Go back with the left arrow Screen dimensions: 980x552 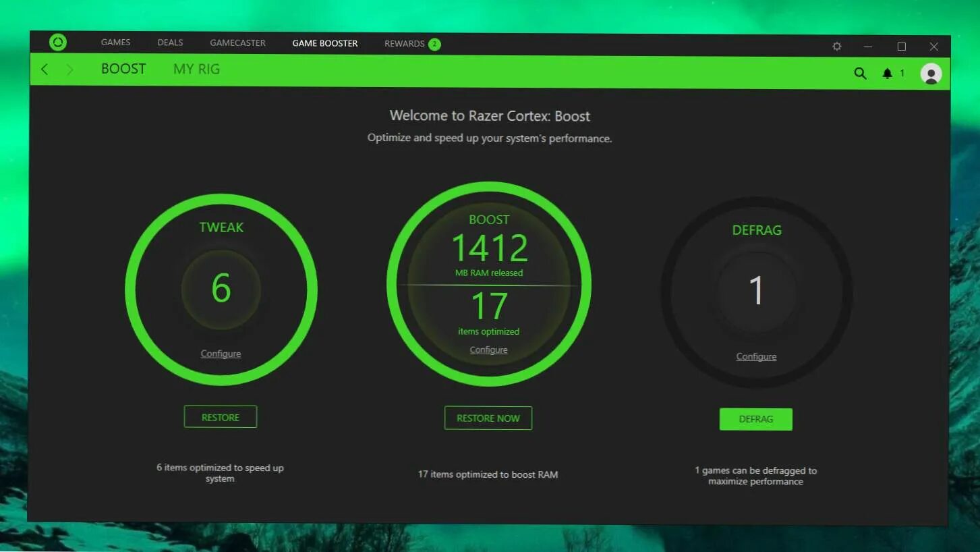coord(45,69)
